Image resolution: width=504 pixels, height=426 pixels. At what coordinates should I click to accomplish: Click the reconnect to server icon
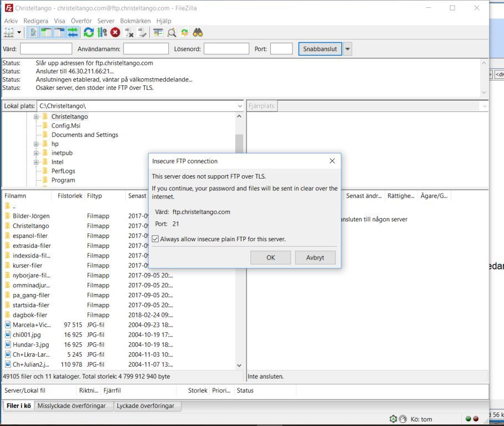142,32
